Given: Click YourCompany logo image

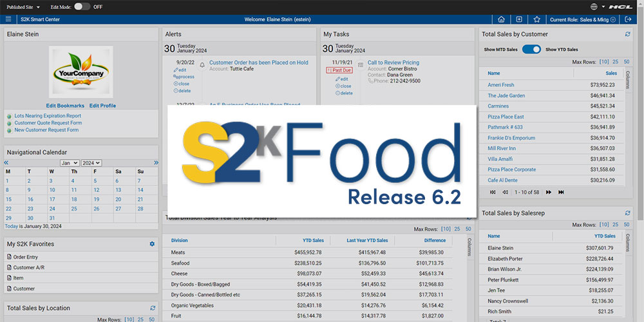Looking at the screenshot, I should (x=81, y=72).
